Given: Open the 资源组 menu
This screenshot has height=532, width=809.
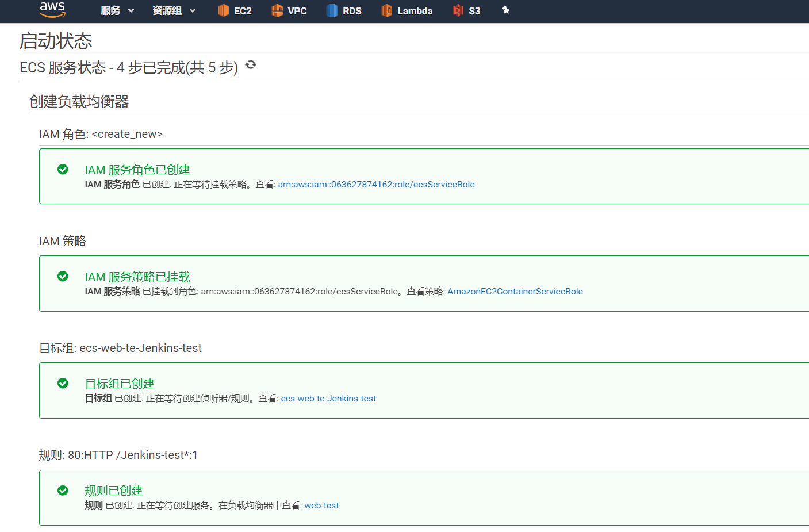Looking at the screenshot, I should pos(167,10).
